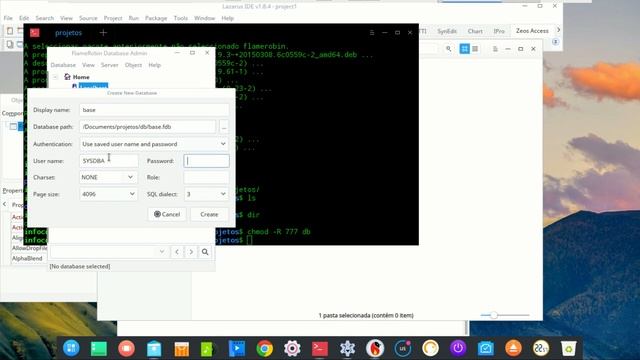Open the green multitasking view dock icon
This screenshot has width=640, height=360.
click(x=99, y=349)
